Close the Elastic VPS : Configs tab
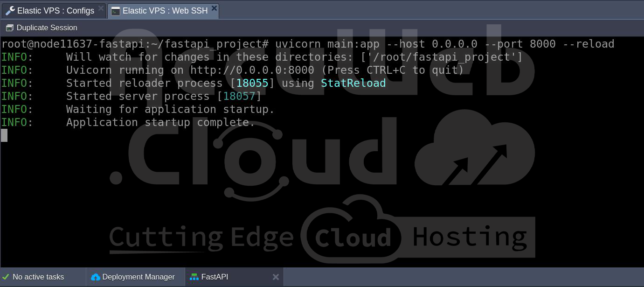The width and height of the screenshot is (644, 287). (101, 8)
